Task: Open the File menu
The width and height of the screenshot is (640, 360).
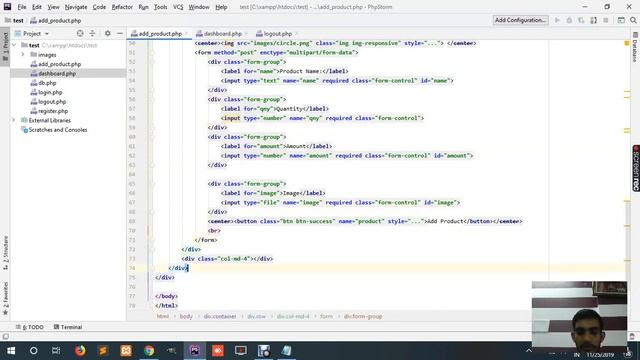Action: click(22, 7)
